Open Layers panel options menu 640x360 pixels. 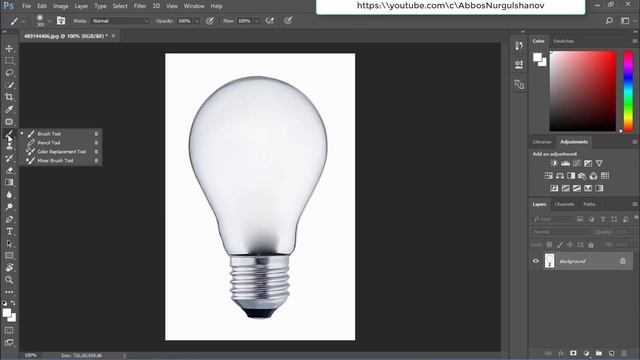click(x=635, y=204)
